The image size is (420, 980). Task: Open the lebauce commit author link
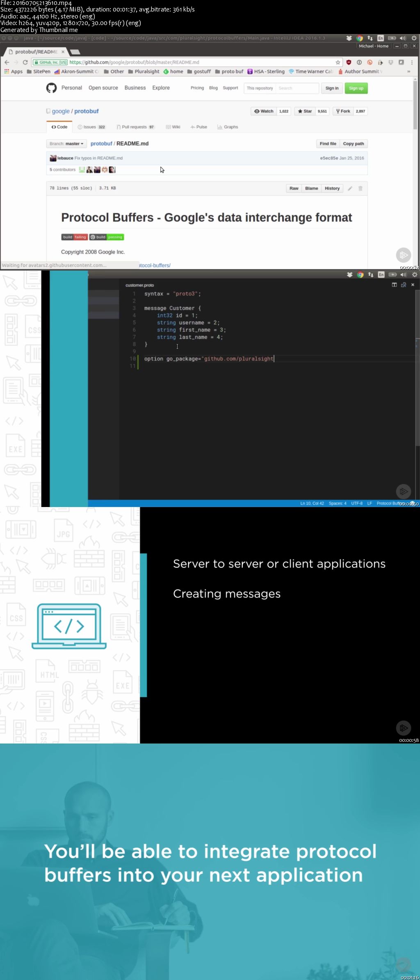65,158
